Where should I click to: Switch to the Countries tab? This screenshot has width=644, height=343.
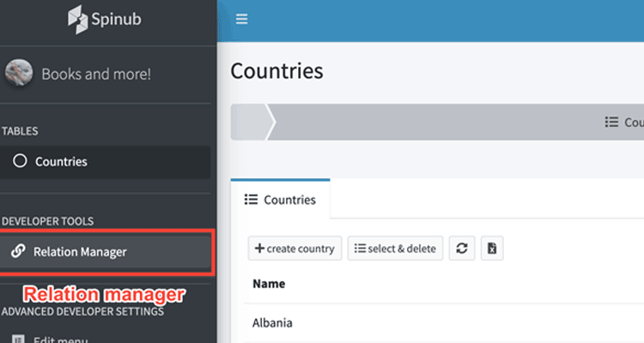(x=281, y=200)
